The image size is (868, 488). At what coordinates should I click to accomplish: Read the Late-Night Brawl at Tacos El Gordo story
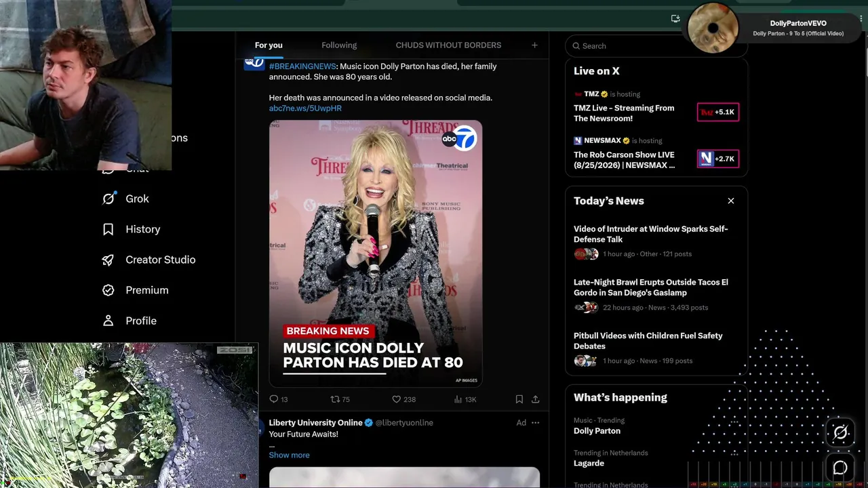(x=651, y=287)
